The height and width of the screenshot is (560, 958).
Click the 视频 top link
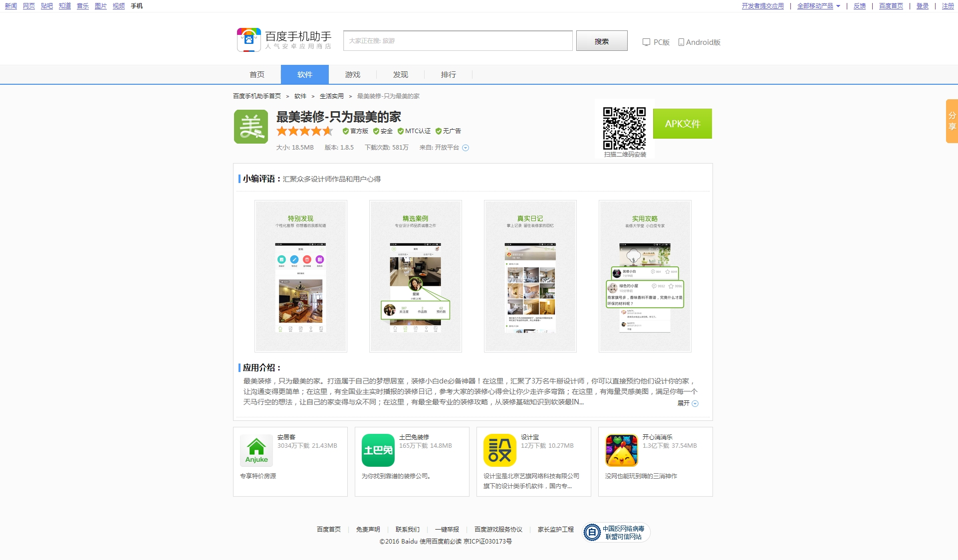(x=119, y=6)
